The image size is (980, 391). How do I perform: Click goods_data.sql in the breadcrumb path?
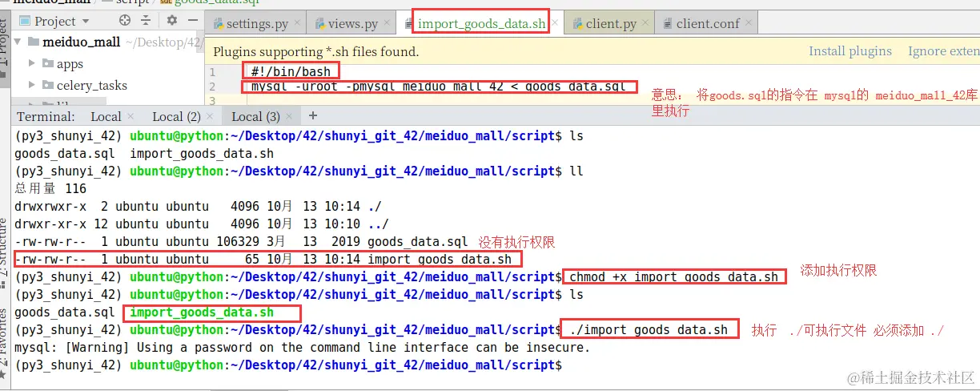coord(218,2)
